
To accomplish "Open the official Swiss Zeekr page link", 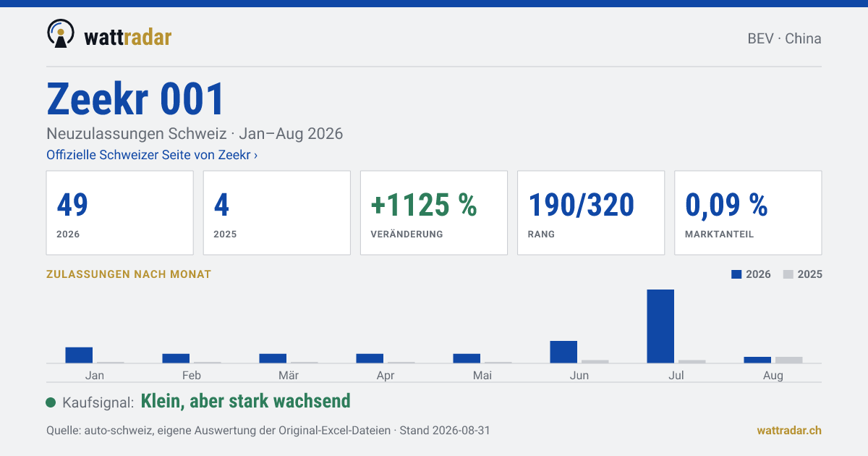I will 152,155.
